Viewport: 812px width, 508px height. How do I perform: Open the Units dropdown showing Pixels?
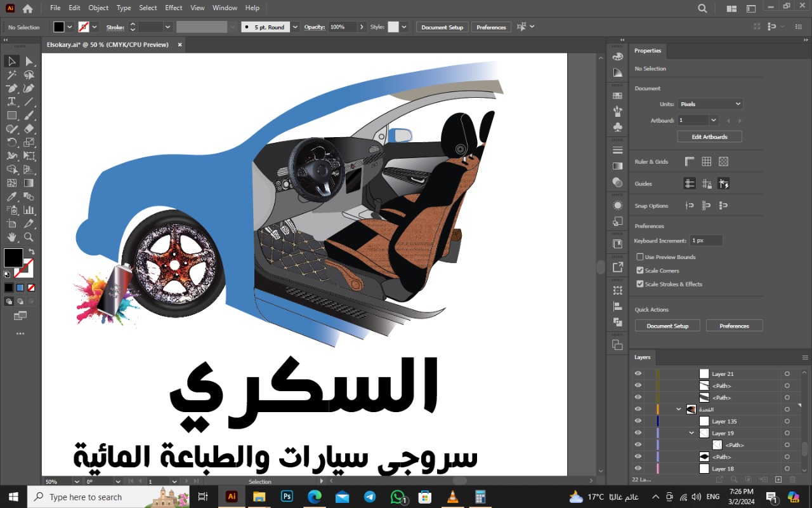coord(709,104)
